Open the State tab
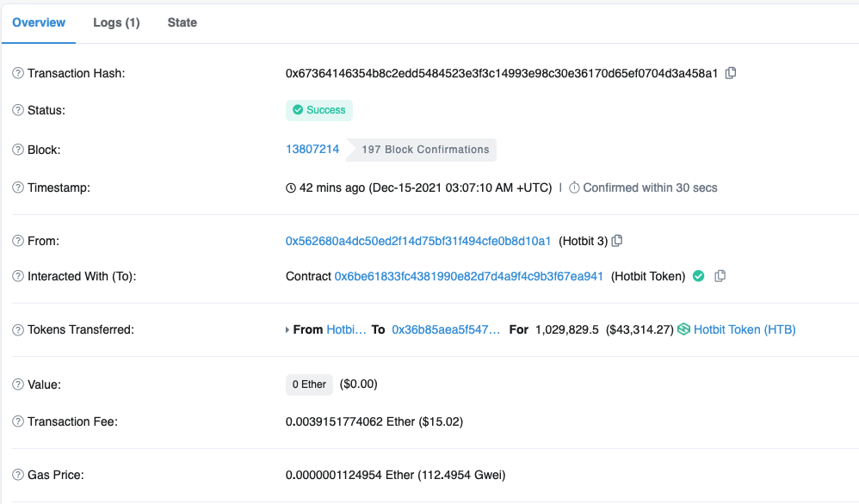The image size is (859, 504). coord(182,22)
